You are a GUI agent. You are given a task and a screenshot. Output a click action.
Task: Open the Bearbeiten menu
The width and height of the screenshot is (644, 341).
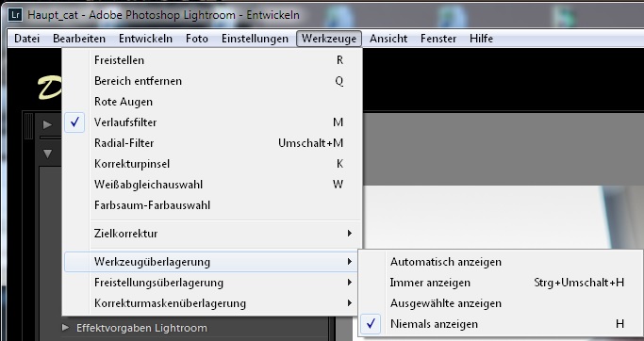[x=79, y=39]
